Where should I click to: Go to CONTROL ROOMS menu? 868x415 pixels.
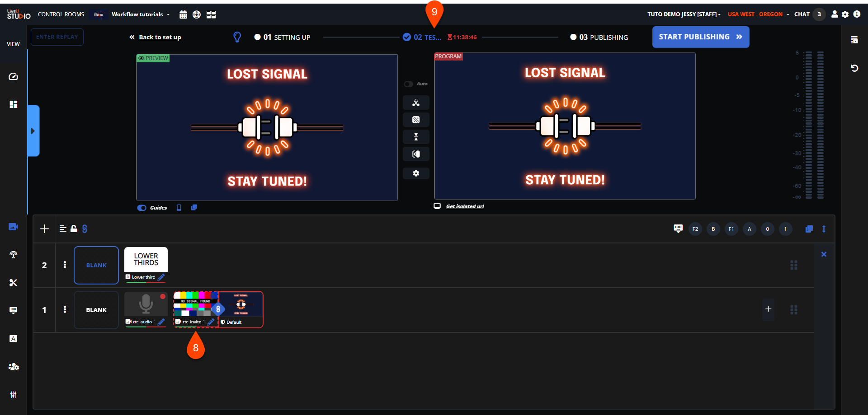61,14
